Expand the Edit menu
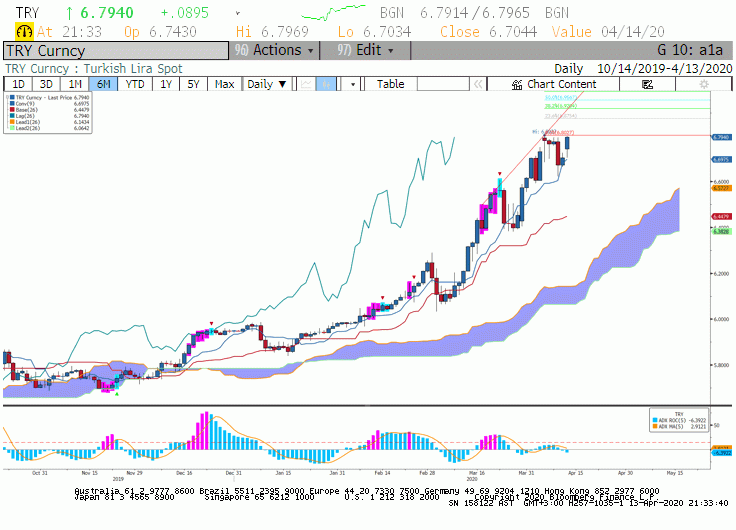Image resolution: width=736 pixels, height=530 pixels. point(365,50)
